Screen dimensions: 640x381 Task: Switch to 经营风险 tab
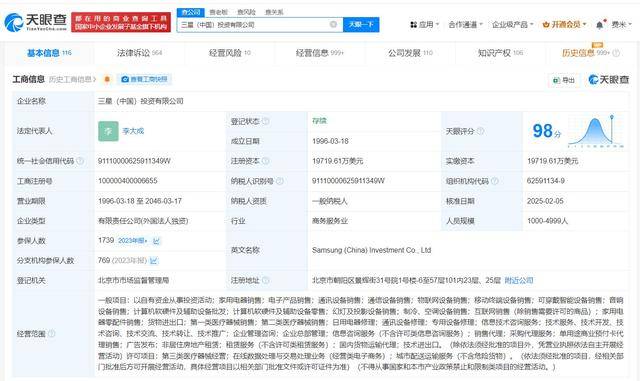230,53
